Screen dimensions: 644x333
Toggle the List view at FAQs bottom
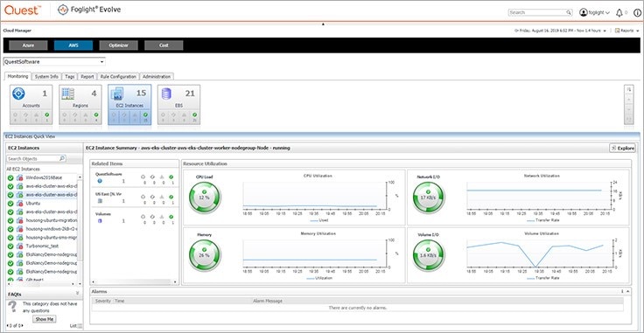77,326
